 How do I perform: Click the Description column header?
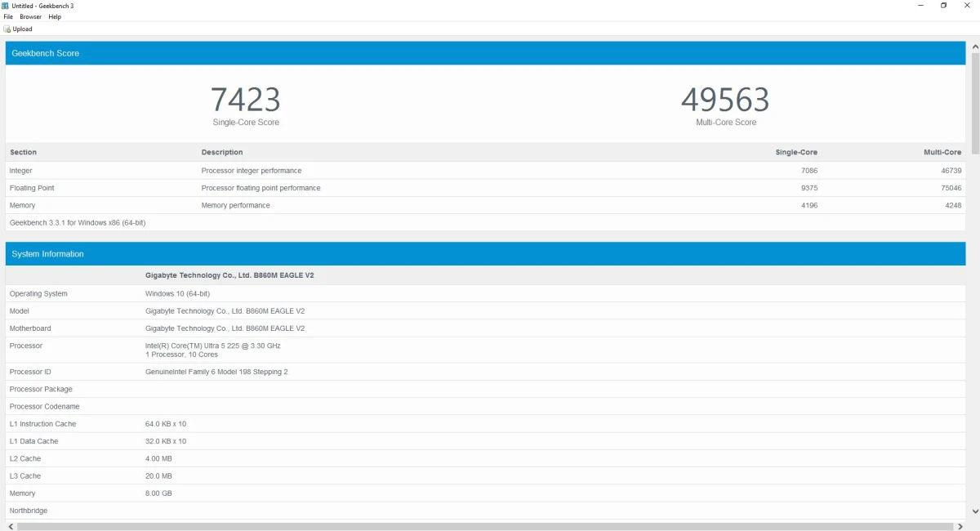pos(222,153)
